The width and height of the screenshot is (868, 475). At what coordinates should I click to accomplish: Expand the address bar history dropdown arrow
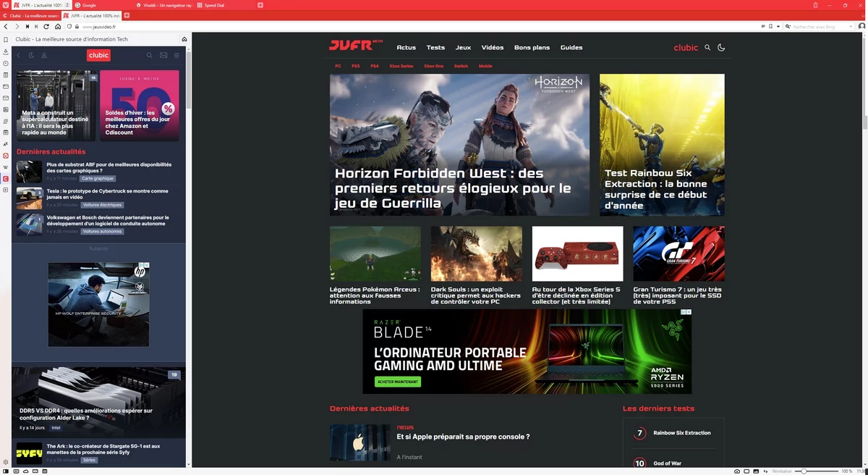[778, 27]
